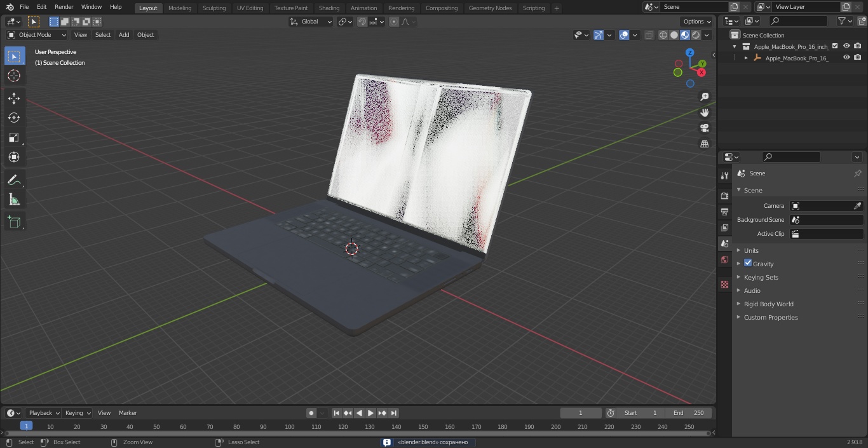This screenshot has width=868, height=448.
Task: Click the eyedropper in Camera field
Action: click(857, 206)
